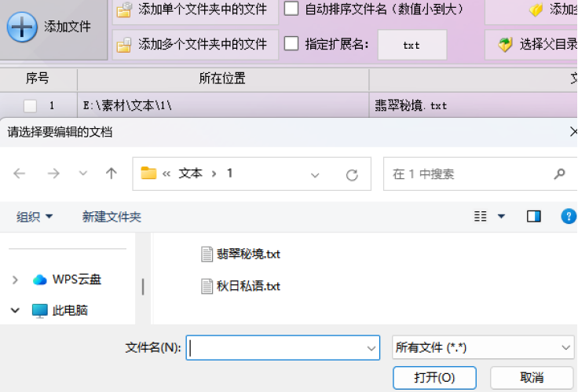Screen dimensions: 578x392
Task: Select 翡翠秘境.txt in file dialog
Action: (x=241, y=254)
